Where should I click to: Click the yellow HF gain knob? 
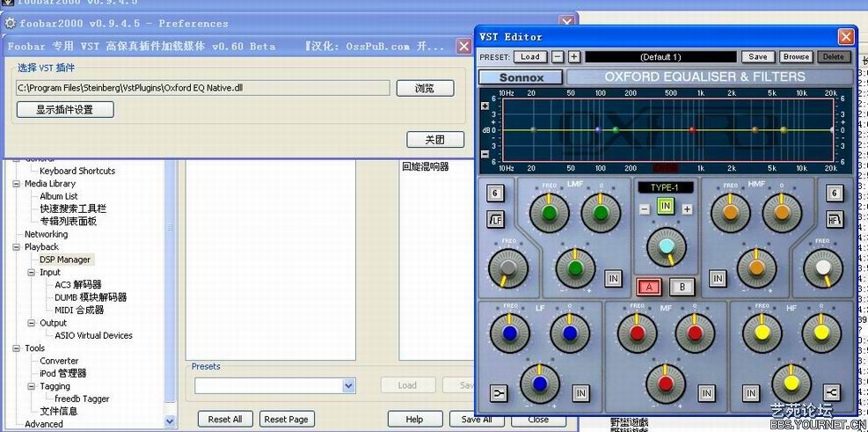tap(792, 384)
